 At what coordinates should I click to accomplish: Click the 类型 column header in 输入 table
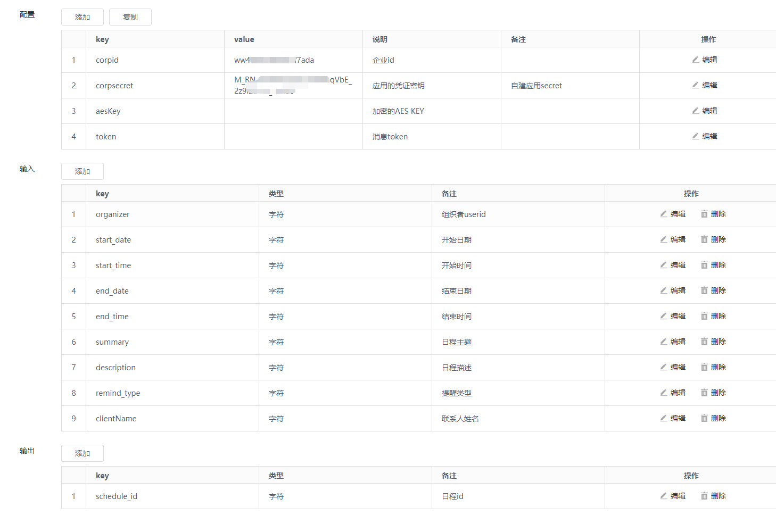click(x=345, y=193)
